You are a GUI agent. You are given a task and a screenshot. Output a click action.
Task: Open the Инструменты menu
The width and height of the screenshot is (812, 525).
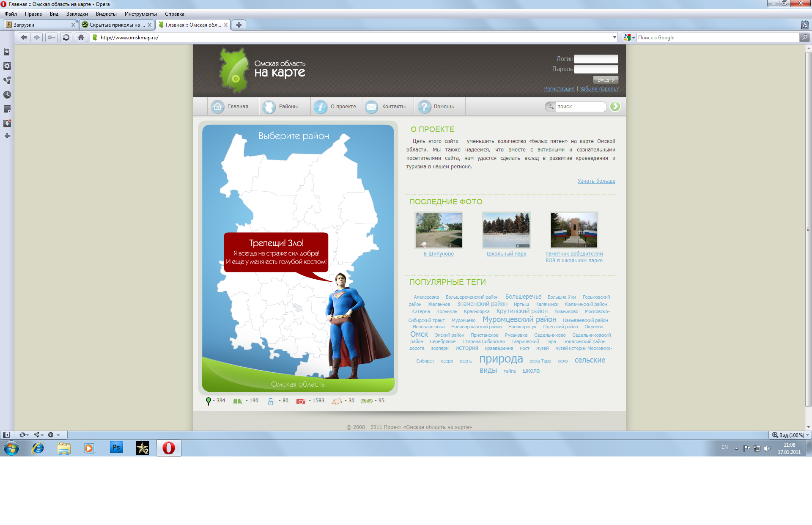click(140, 14)
